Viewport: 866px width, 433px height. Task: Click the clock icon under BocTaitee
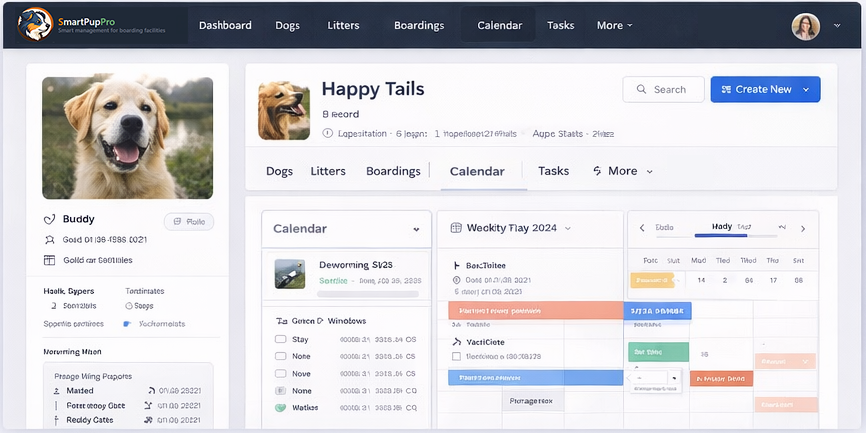pyautogui.click(x=456, y=280)
